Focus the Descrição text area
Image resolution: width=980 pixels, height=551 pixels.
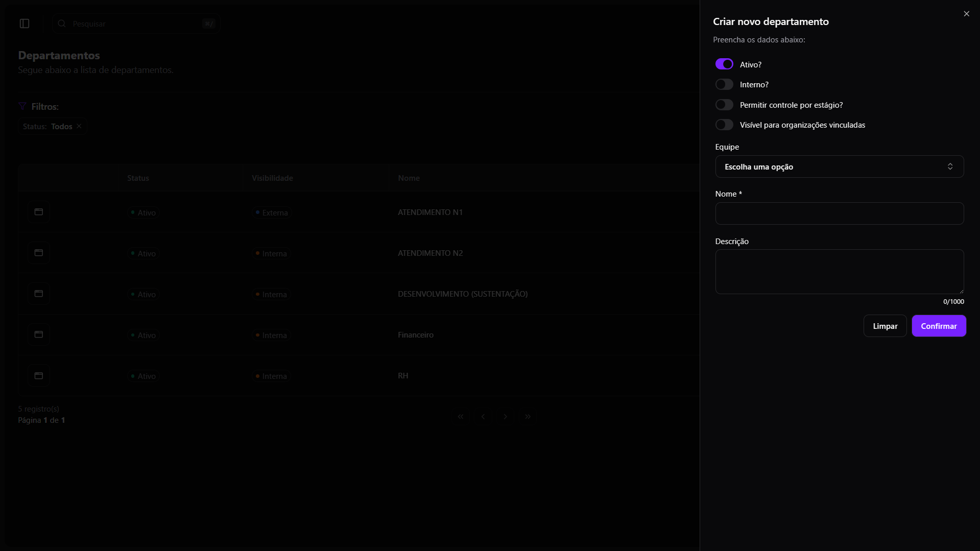point(840,272)
